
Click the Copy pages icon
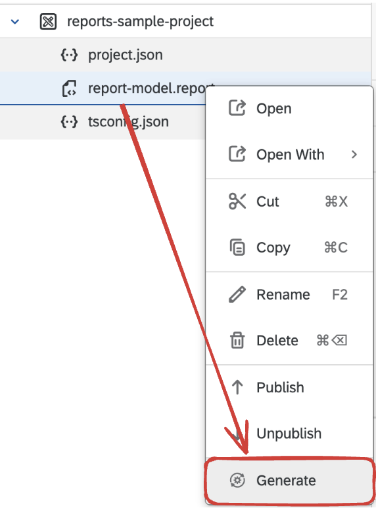click(237, 247)
